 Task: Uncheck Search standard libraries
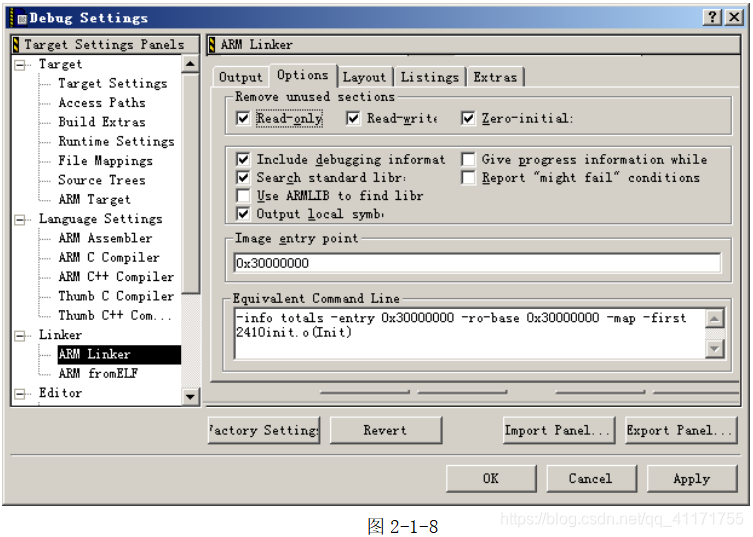point(243,177)
